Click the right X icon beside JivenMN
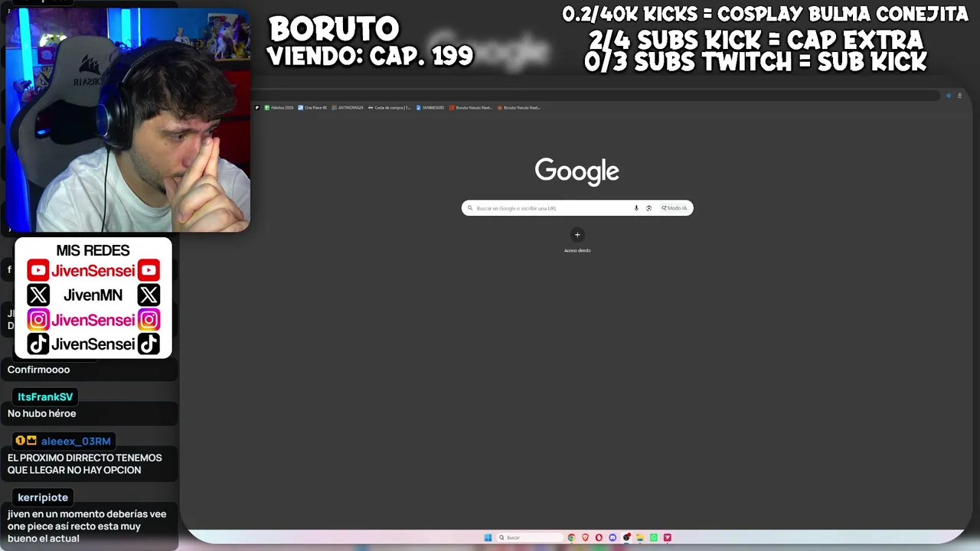The image size is (980, 551). [149, 295]
